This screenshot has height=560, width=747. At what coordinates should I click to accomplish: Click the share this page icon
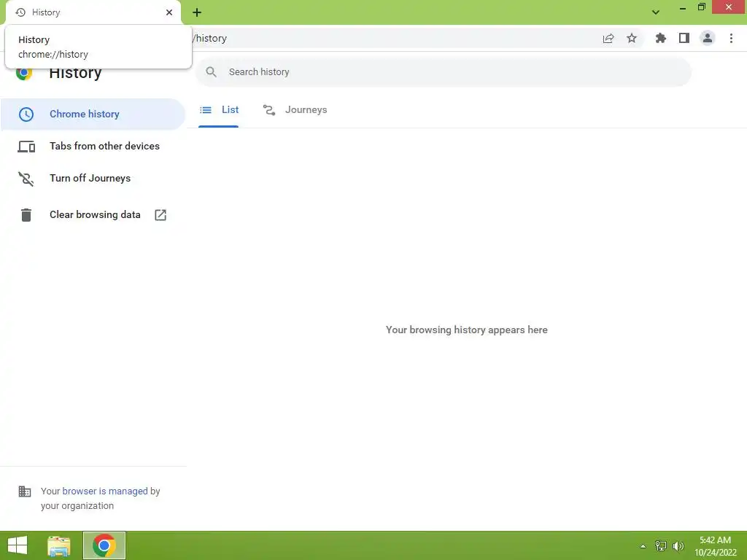coord(608,39)
